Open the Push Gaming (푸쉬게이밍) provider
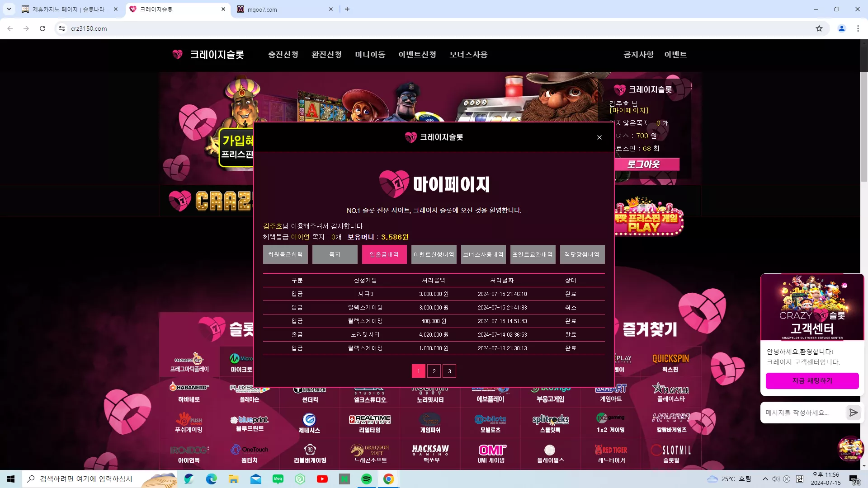 pos(189,423)
